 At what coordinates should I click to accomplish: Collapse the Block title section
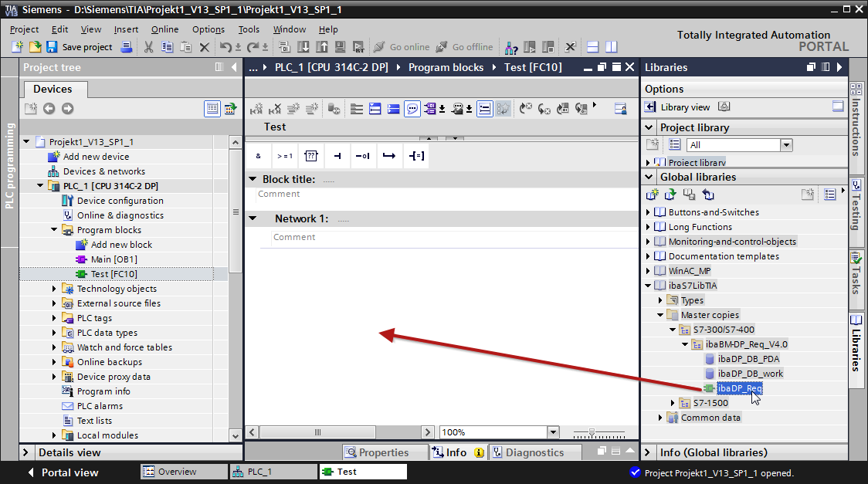(253, 179)
